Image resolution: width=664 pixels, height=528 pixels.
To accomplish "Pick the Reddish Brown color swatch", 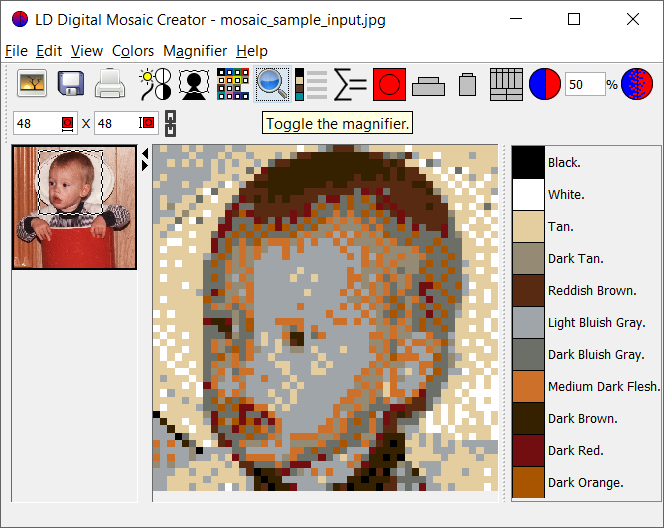I will click(528, 290).
